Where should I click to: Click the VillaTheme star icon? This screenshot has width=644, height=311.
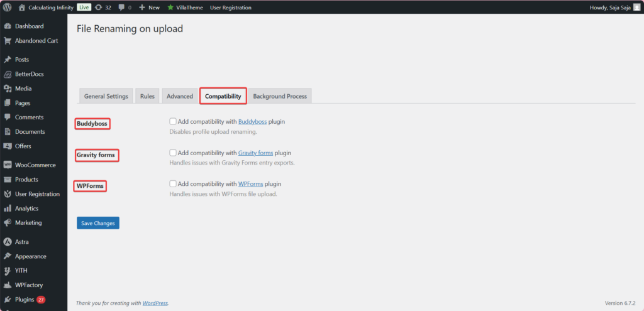pyautogui.click(x=170, y=8)
